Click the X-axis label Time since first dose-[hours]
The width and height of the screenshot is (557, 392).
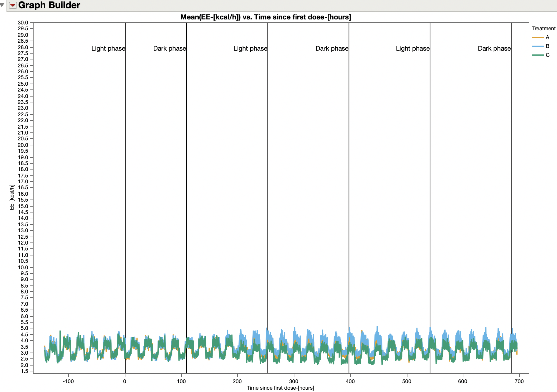[281, 388]
